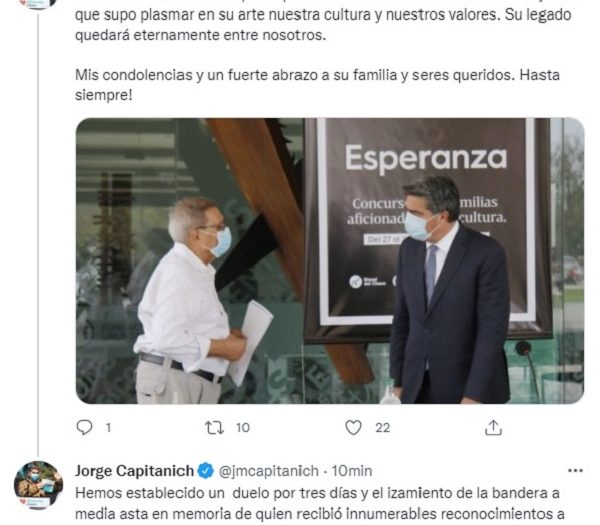Screen dimensions: 600x525
Task: Open the tweet photo with Esperanza banner
Action: click(x=330, y=261)
